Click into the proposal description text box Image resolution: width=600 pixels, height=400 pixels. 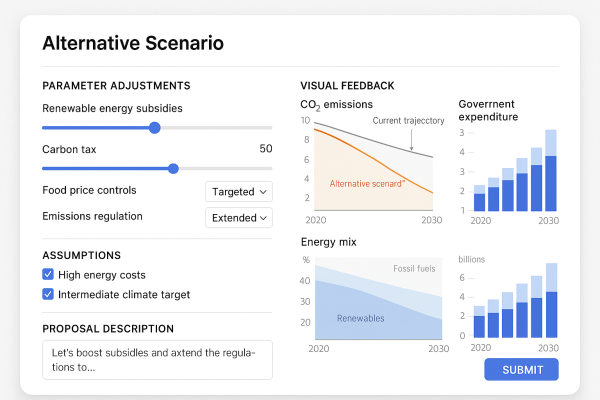(157, 359)
